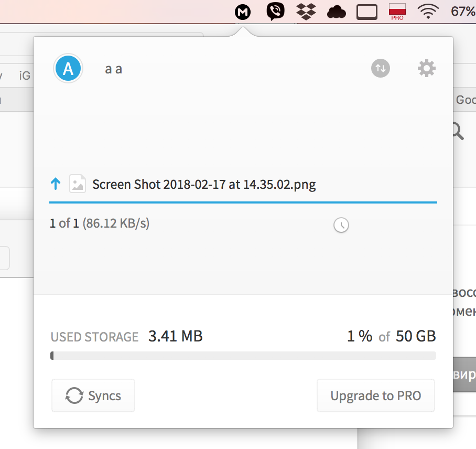Click the AirPlay display menu bar icon
The width and height of the screenshot is (476, 449).
pos(367,12)
